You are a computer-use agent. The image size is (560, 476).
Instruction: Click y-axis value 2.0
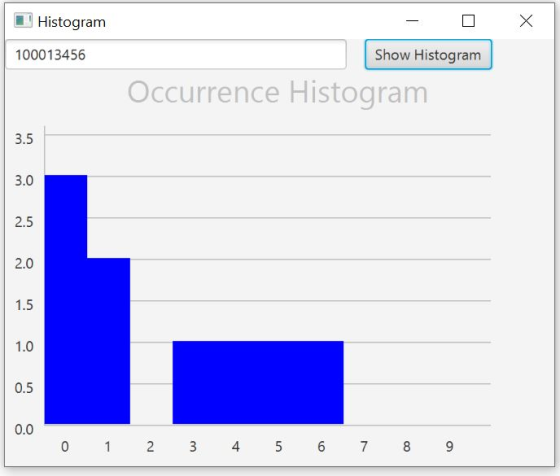(24, 264)
